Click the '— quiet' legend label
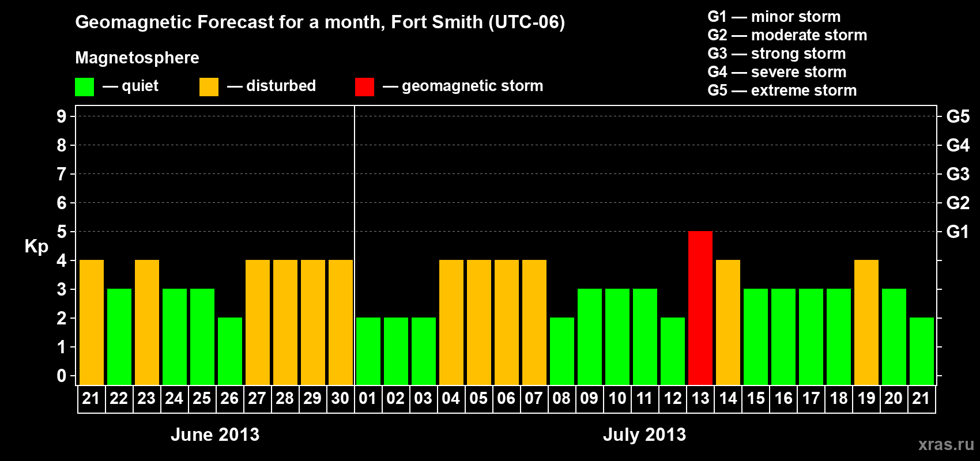 tap(130, 86)
